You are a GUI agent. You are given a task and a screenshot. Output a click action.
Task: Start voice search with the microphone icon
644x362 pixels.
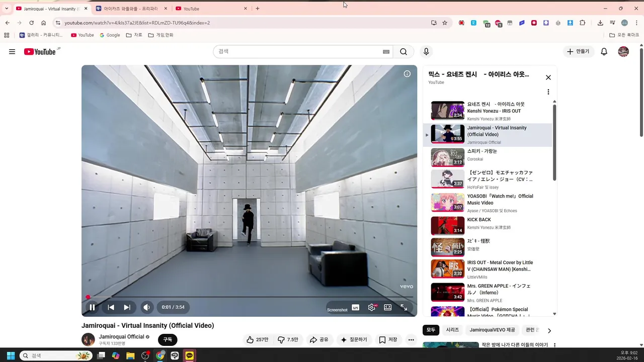(426, 52)
